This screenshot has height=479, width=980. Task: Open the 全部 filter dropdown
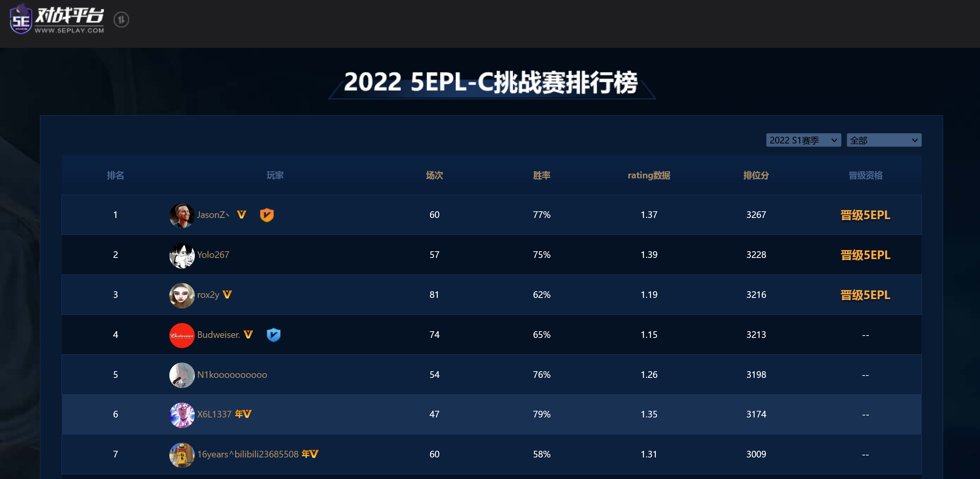[884, 140]
